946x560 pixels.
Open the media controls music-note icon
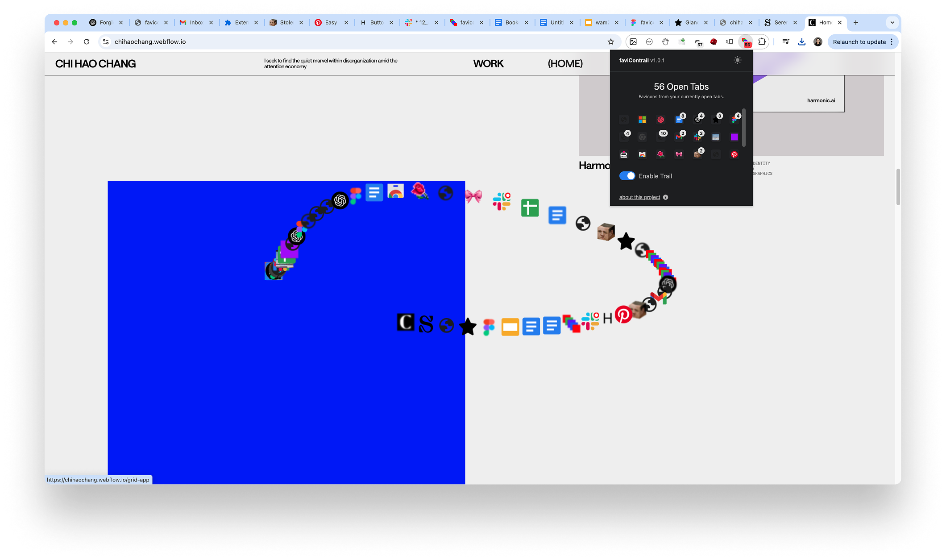(786, 41)
